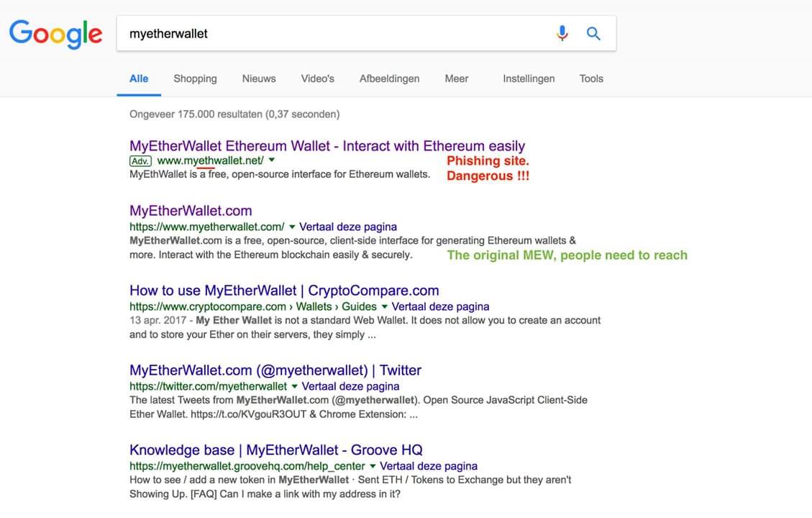Switch to the Shopping tab
This screenshot has height=518, width=812.
click(195, 79)
